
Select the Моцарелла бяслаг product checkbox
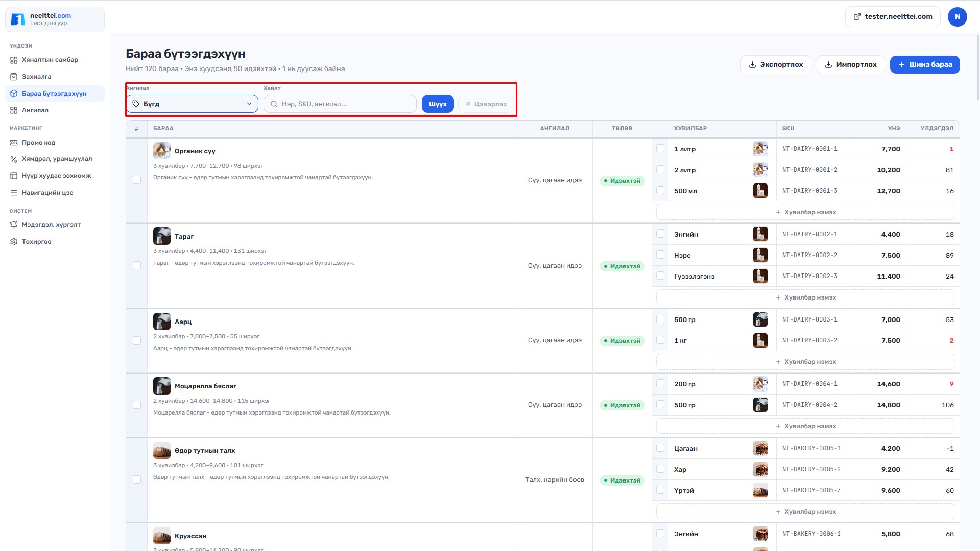click(x=137, y=405)
